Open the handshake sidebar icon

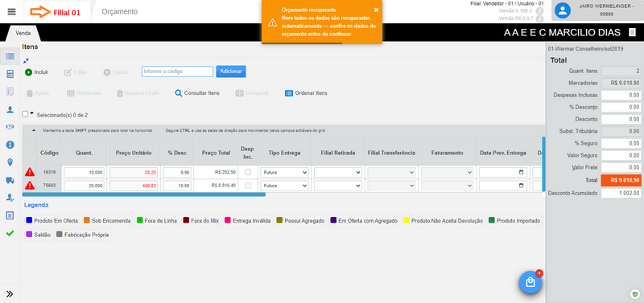click(10, 127)
